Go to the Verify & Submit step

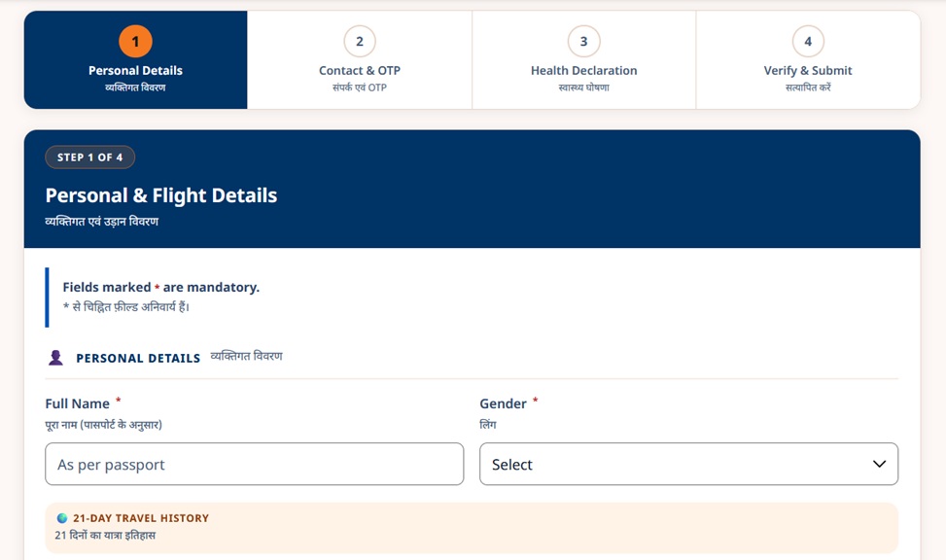(808, 59)
